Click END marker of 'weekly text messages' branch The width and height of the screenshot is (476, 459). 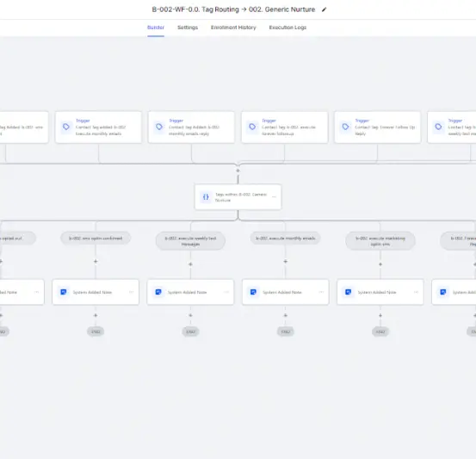[190, 332]
